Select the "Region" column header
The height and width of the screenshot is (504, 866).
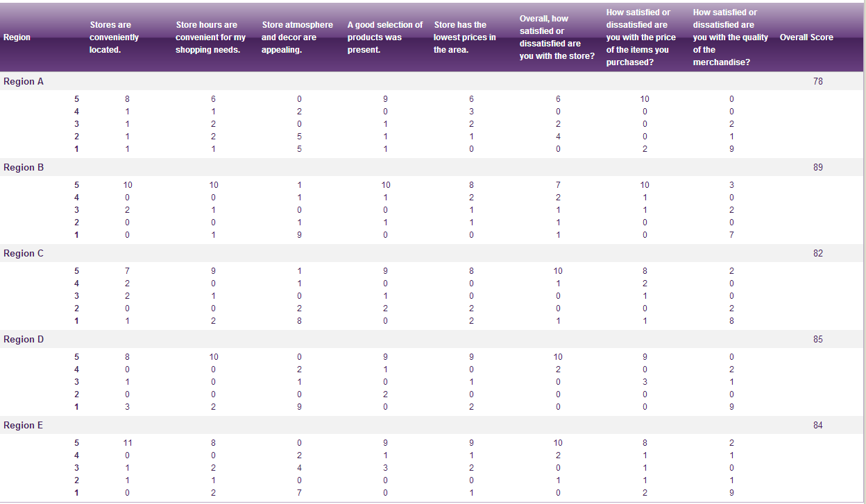tap(17, 37)
